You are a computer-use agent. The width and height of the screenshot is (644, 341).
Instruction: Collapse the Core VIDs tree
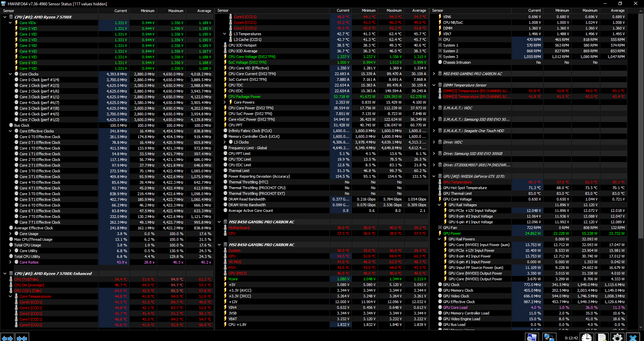click(x=10, y=23)
